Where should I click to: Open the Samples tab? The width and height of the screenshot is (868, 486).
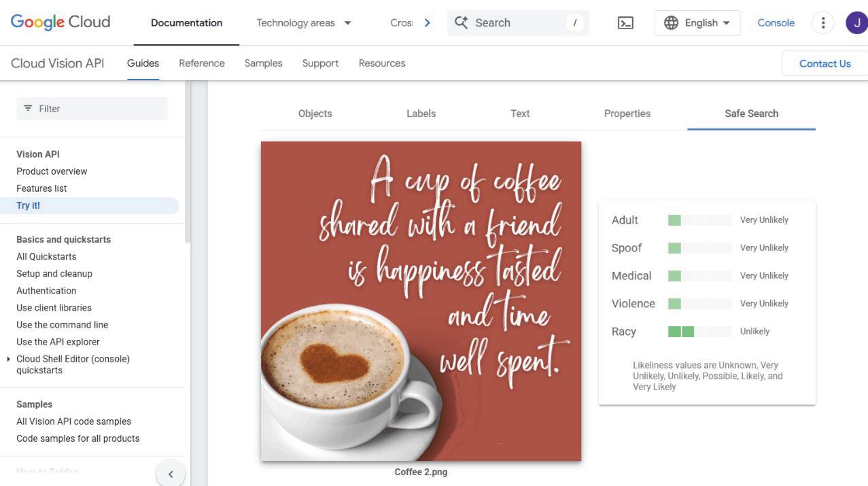pyautogui.click(x=263, y=63)
